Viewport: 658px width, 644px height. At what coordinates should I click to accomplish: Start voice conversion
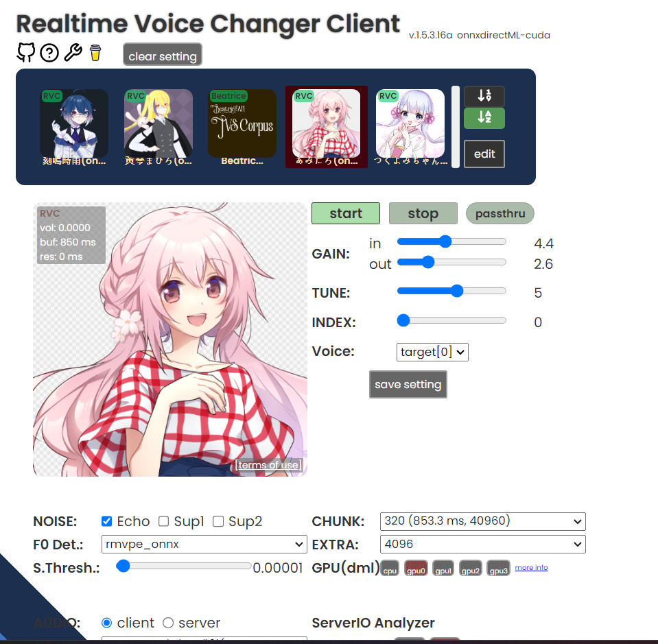pos(346,213)
